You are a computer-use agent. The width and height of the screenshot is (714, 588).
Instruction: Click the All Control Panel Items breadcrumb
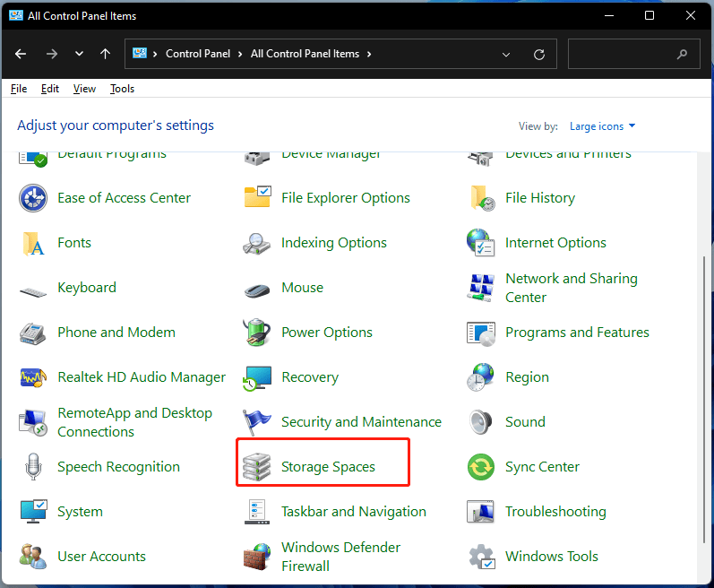coord(305,54)
